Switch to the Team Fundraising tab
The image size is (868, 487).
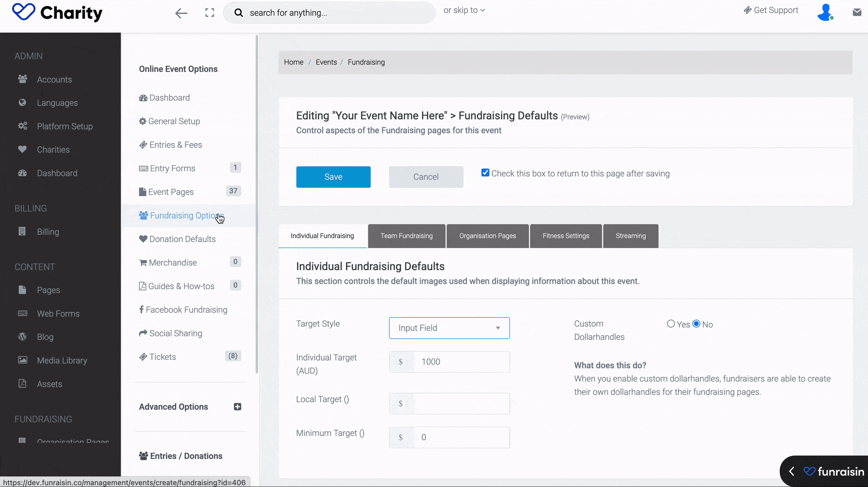tap(406, 236)
